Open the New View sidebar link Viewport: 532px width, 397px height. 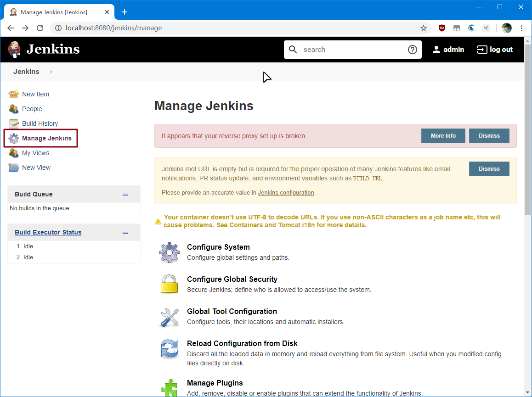36,168
